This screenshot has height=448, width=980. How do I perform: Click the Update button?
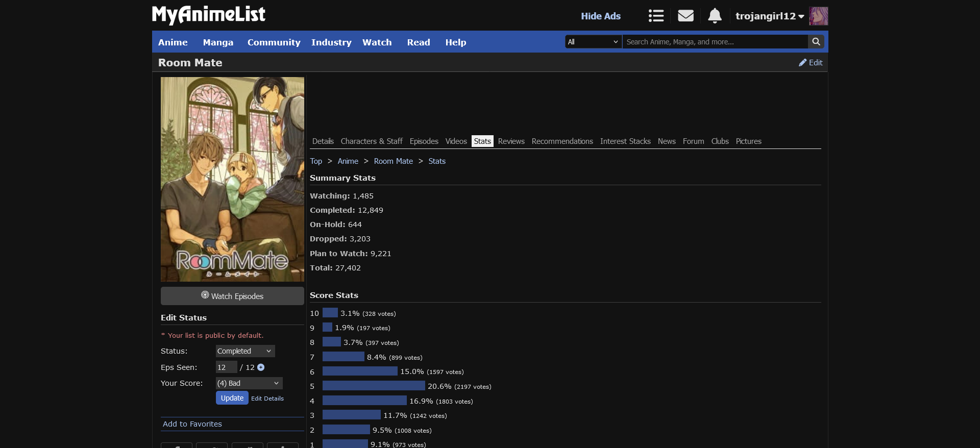(232, 398)
